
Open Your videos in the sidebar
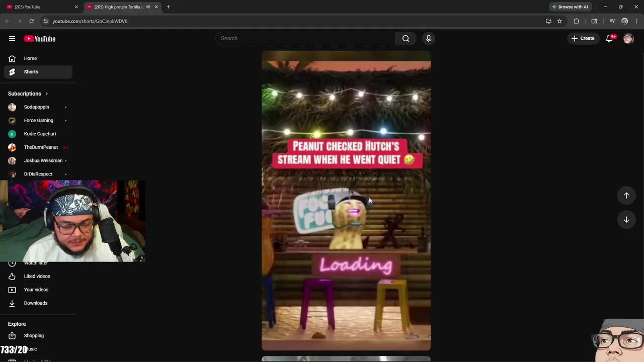tap(38, 290)
